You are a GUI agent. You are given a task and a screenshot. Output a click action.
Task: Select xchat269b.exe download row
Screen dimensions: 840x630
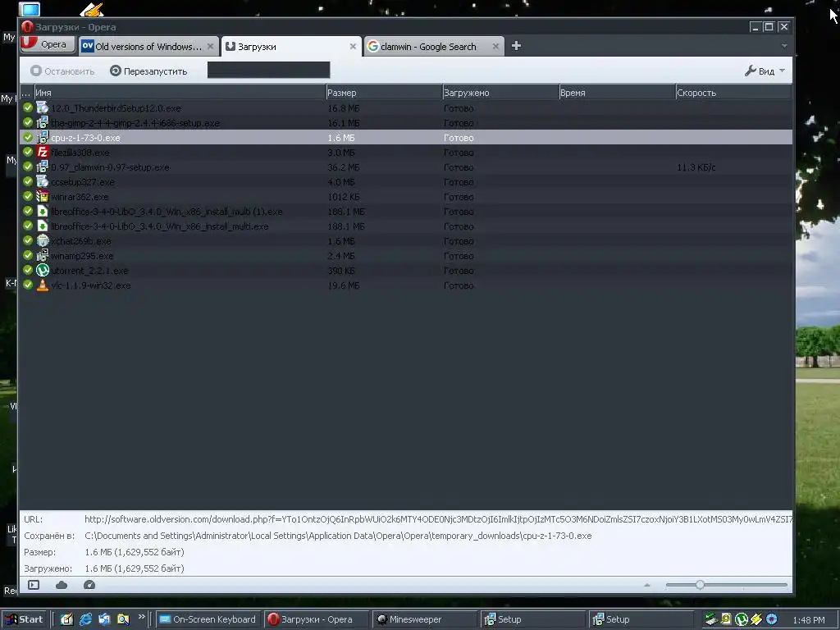[x=406, y=241]
